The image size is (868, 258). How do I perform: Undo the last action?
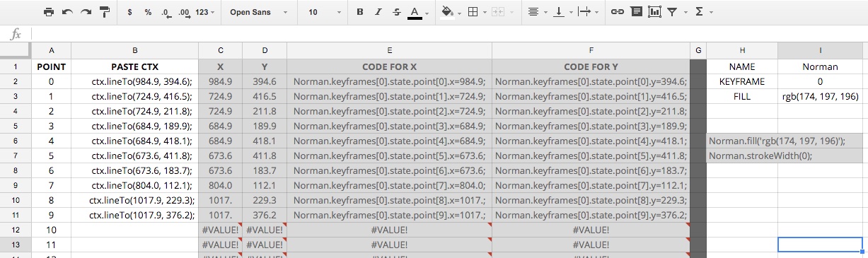pos(67,12)
